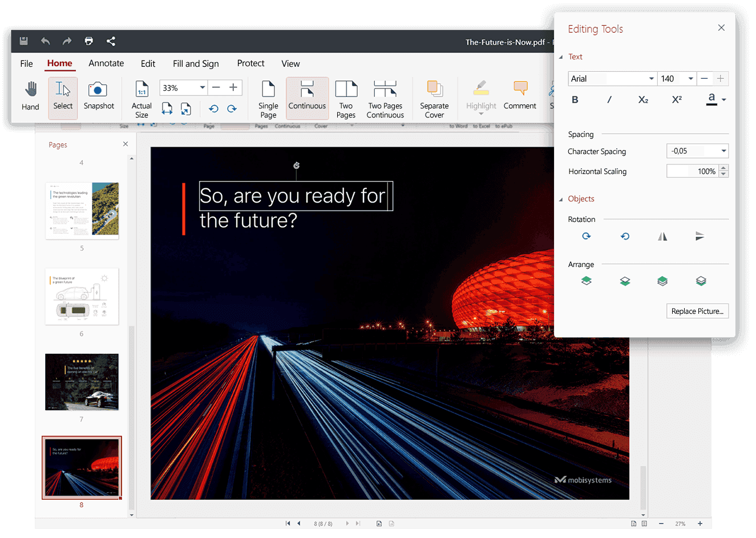Click the Save icon in title bar
This screenshot has width=756, height=538.
(23, 41)
